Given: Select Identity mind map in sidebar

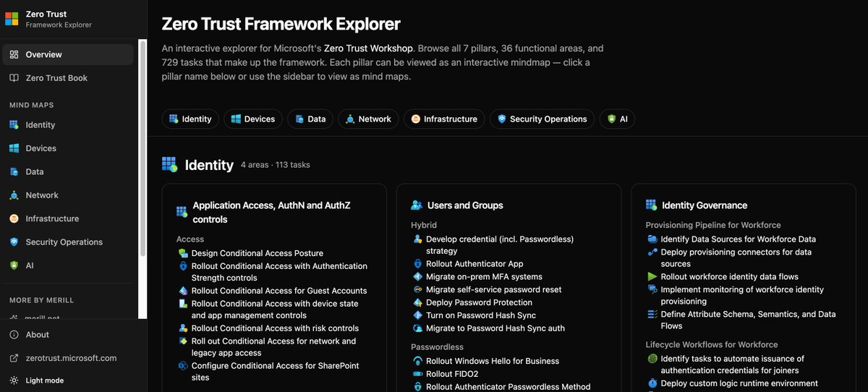Looking at the screenshot, I should 68,124.
